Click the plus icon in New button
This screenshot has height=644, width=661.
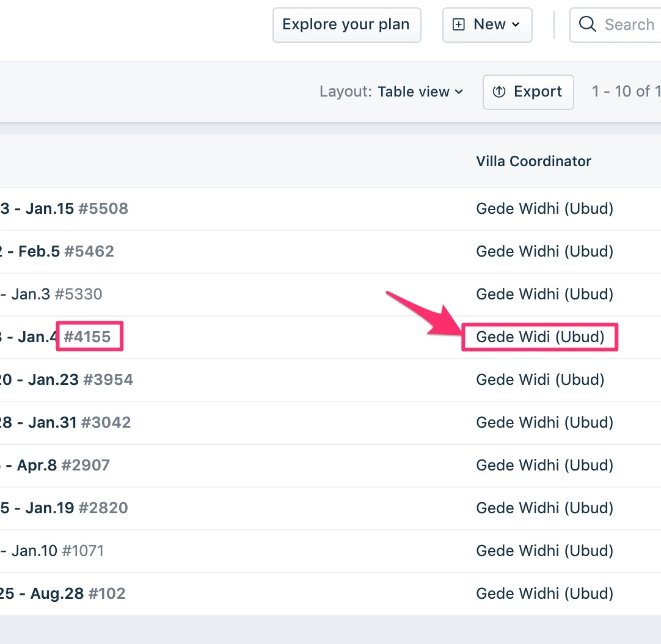point(458,24)
